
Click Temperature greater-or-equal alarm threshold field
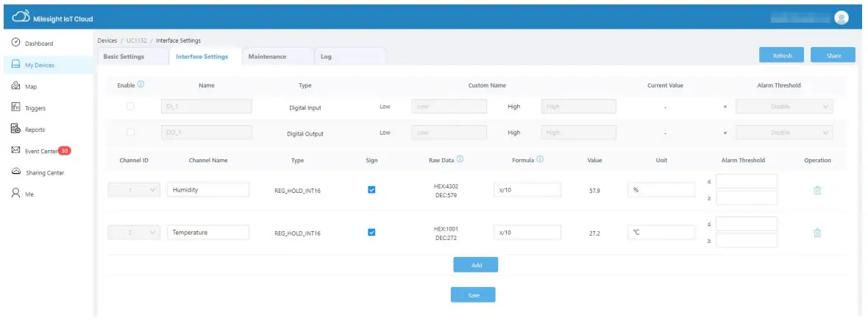coord(746,240)
